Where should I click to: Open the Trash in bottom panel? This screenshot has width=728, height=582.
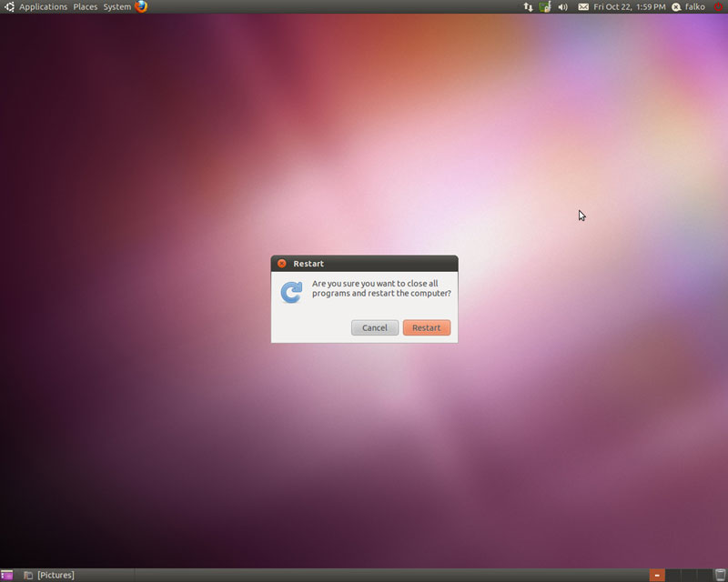pyautogui.click(x=720, y=575)
